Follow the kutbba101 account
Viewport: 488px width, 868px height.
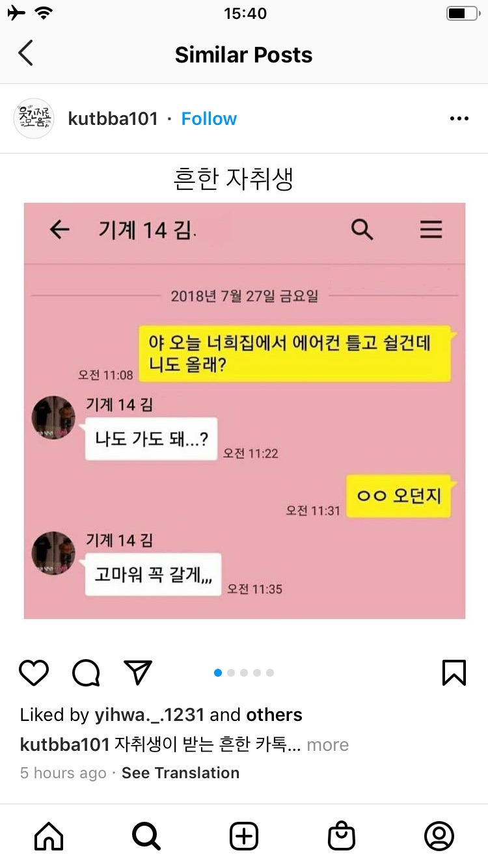click(209, 119)
